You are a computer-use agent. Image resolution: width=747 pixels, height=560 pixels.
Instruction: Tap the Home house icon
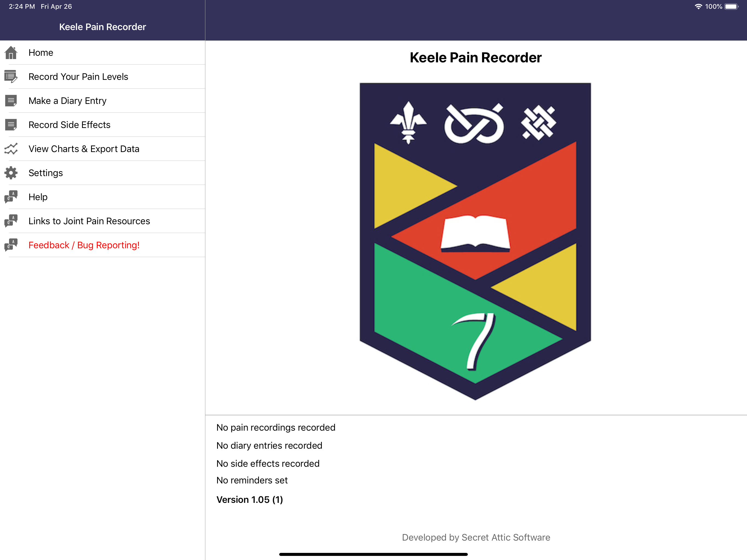[x=11, y=53]
